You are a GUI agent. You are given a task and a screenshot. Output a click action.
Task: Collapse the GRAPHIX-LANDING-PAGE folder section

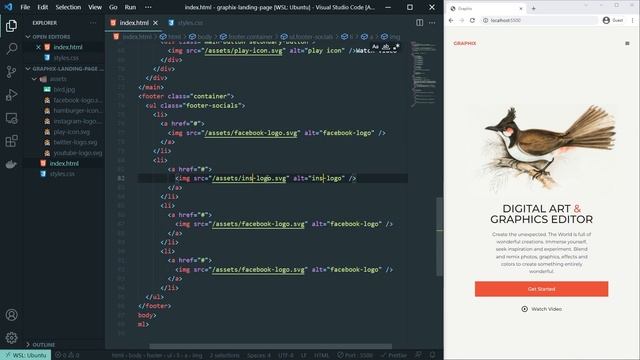(64, 69)
